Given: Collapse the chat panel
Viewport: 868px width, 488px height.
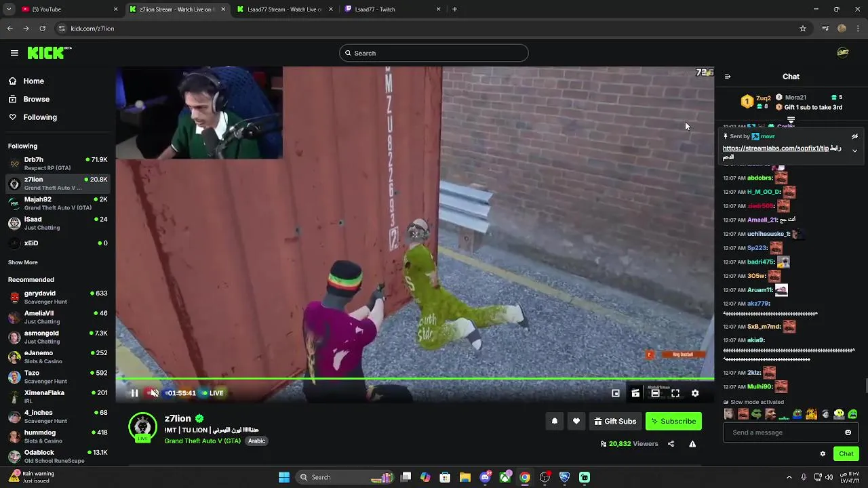Looking at the screenshot, I should point(728,77).
